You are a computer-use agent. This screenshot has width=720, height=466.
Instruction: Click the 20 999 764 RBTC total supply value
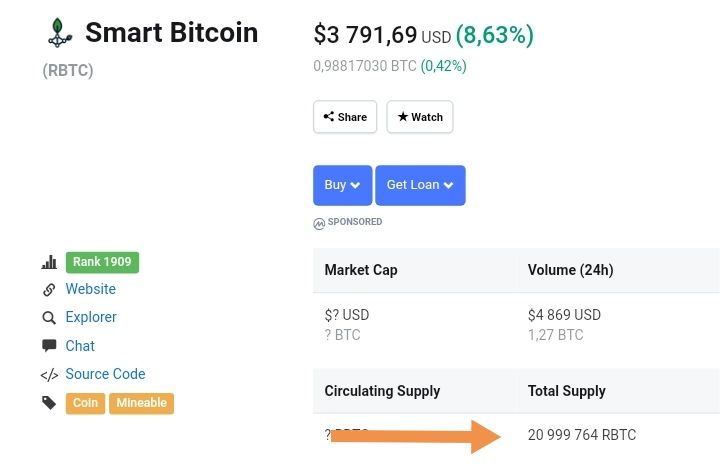click(x=582, y=434)
